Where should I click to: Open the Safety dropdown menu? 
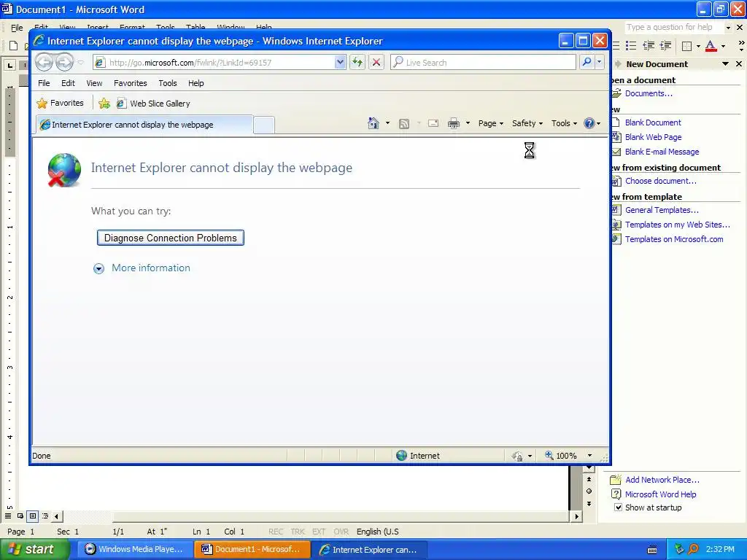(527, 124)
